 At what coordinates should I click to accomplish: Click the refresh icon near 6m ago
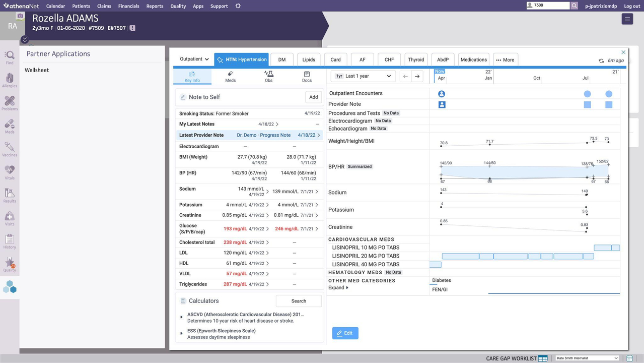(x=601, y=60)
